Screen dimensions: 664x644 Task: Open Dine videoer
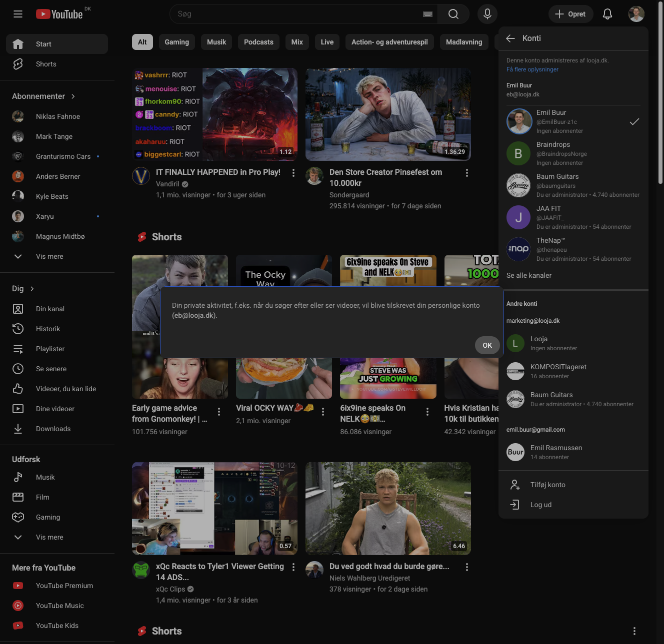tap(57, 409)
